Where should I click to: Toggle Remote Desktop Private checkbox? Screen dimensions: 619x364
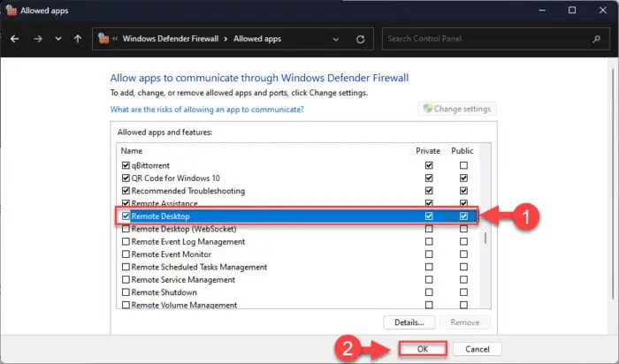(x=429, y=216)
